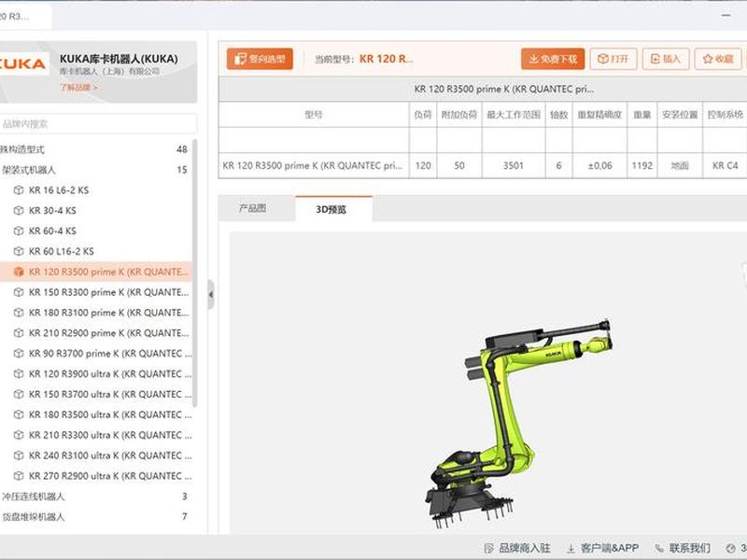Click the cube icon beside KR 90 R3700 prime K

click(x=19, y=354)
